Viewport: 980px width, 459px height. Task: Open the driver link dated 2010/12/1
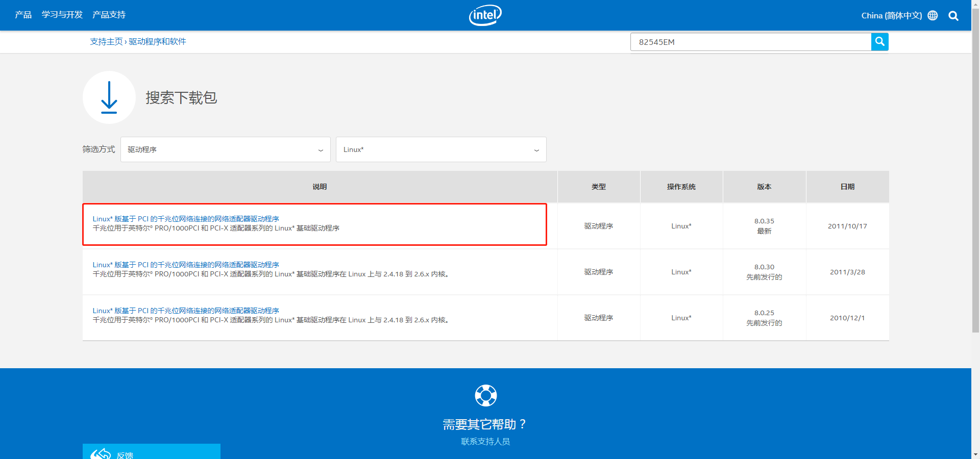click(186, 311)
